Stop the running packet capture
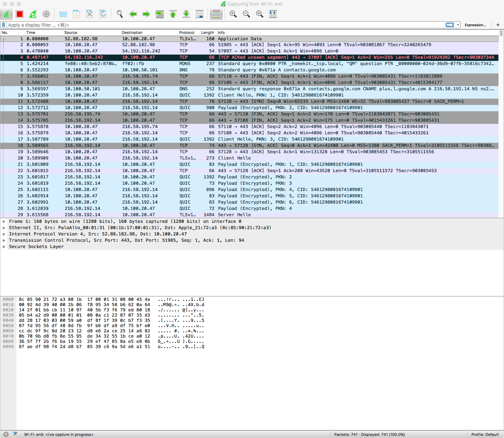The image size is (504, 438). [x=20, y=14]
